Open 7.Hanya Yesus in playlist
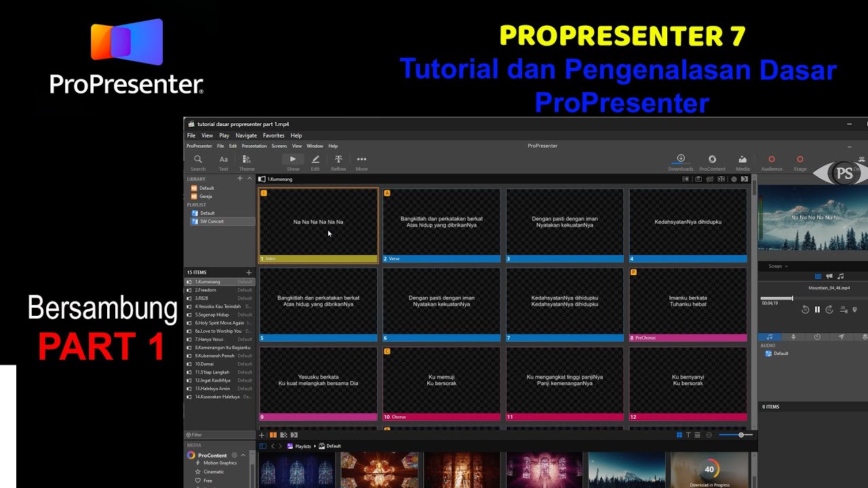This screenshot has width=868, height=488. tap(220, 340)
